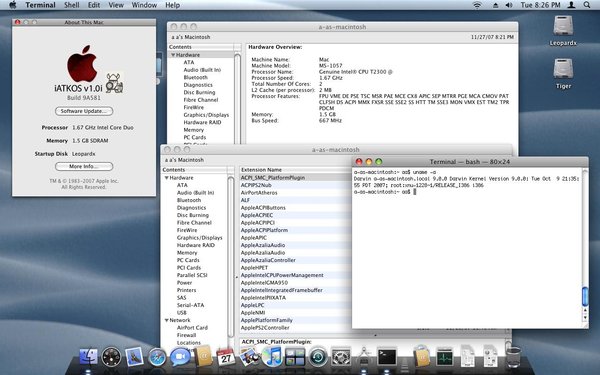This screenshot has height=375, width=600.
Task: Select ATA in Hardware Overview window
Action: coord(189,62)
